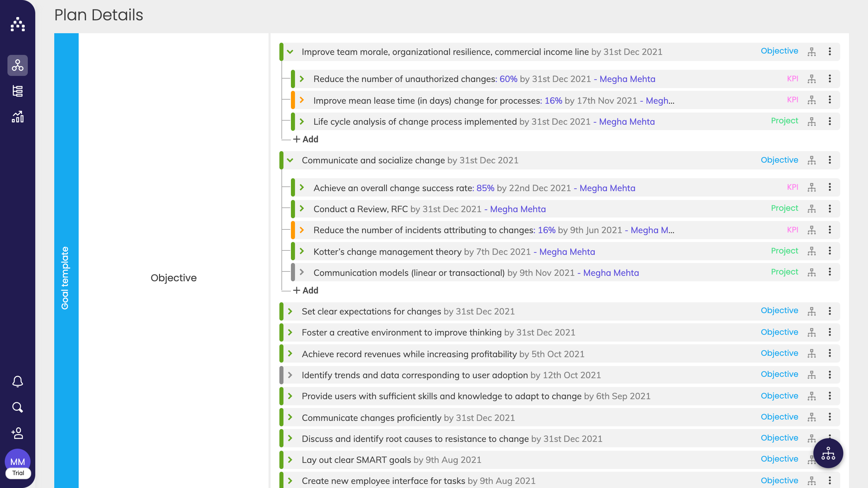
Task: Expand Identify trends and data objective
Action: point(290,375)
